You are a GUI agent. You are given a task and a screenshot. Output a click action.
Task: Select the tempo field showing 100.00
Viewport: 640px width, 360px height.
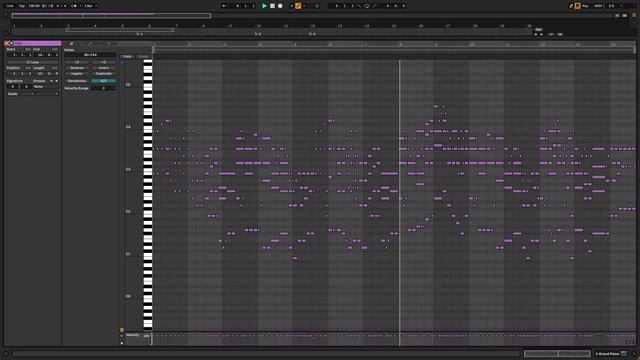(34, 6)
